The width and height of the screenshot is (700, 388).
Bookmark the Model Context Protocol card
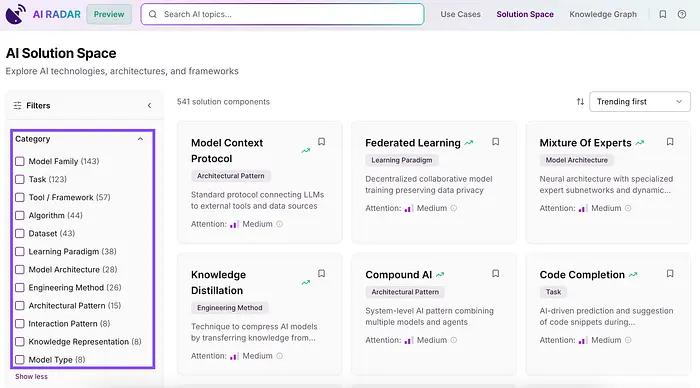(x=321, y=142)
